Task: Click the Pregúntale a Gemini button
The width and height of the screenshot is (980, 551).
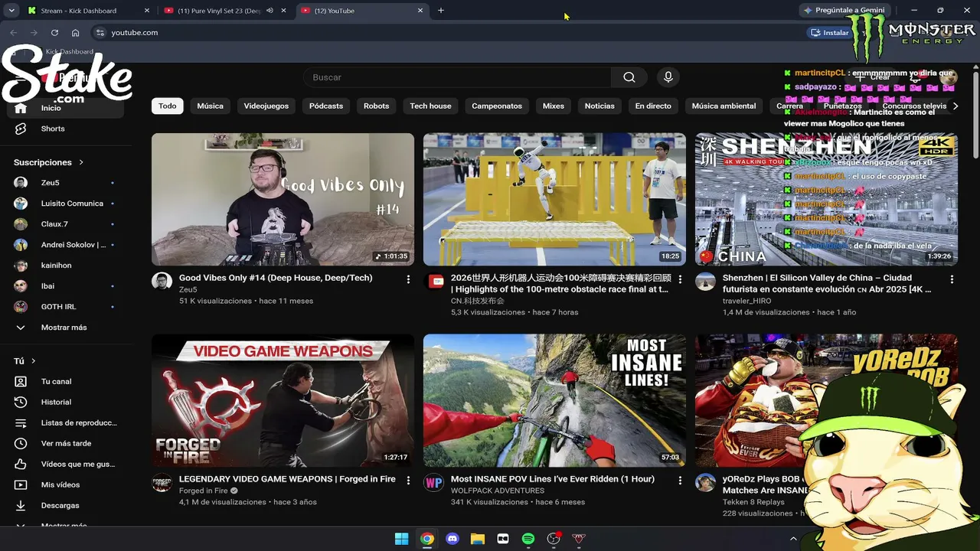Action: click(843, 11)
